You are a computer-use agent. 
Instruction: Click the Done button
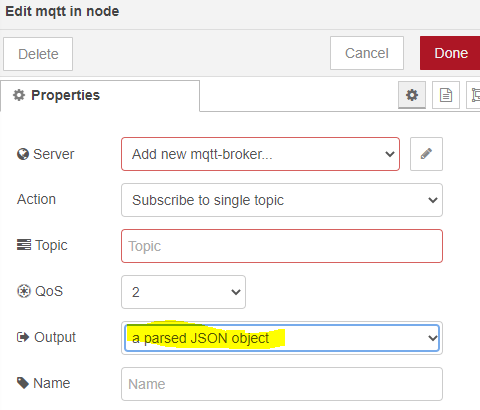tap(451, 53)
